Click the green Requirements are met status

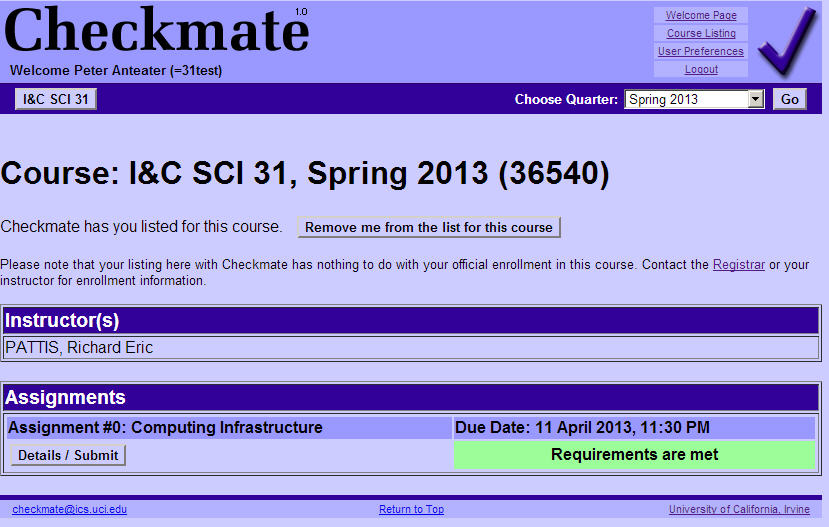[634, 455]
